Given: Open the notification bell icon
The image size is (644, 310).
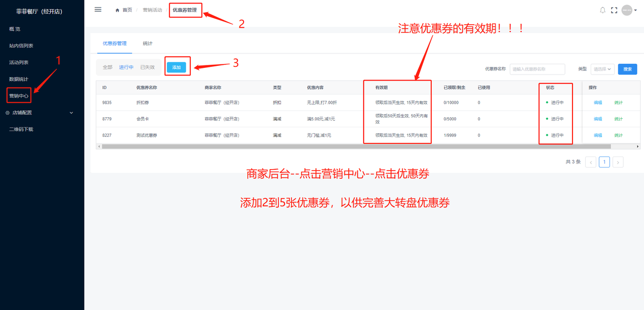Looking at the screenshot, I should (602, 10).
